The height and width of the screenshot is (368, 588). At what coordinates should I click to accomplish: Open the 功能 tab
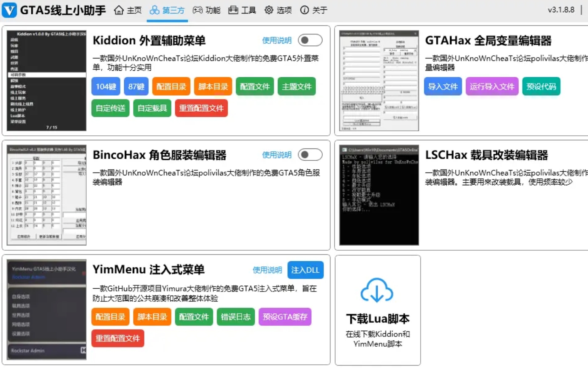(x=206, y=10)
